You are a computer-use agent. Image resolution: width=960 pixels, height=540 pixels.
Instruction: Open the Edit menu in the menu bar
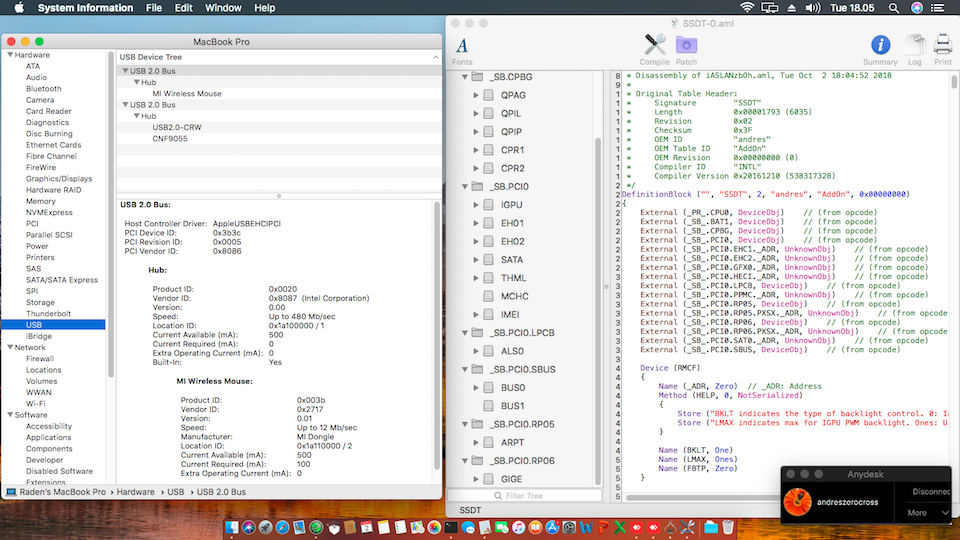click(x=185, y=8)
